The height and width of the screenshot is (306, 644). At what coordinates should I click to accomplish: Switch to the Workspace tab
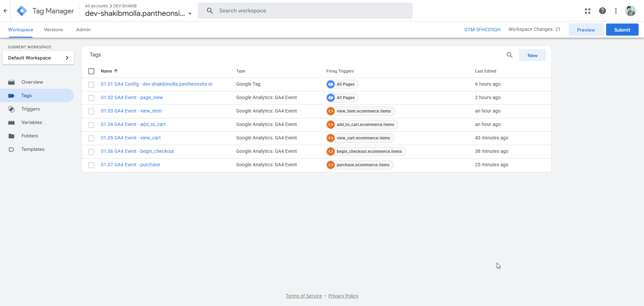[20, 30]
